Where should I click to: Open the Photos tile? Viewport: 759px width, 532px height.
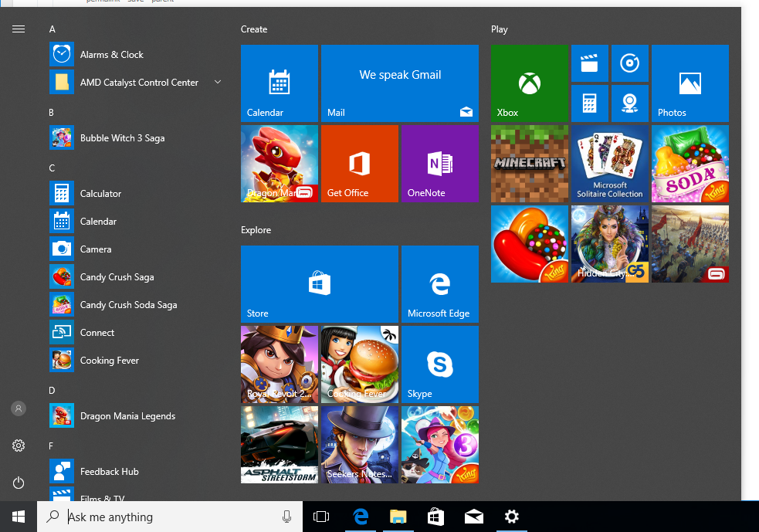pos(690,83)
